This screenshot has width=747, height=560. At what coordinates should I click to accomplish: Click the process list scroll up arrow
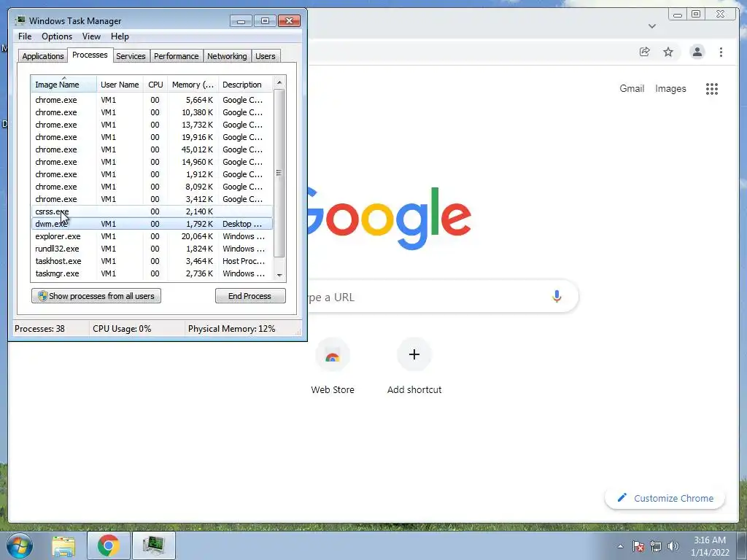279,83
